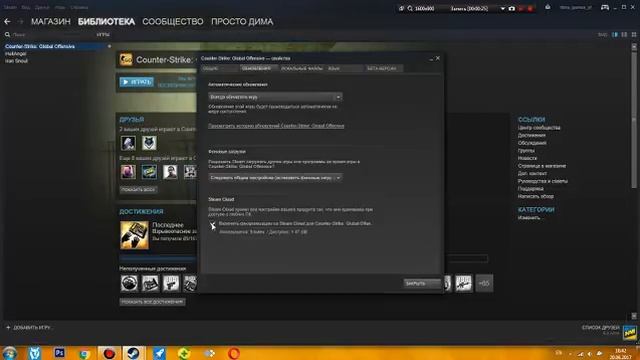This screenshot has width=640, height=360.
Task: Switch to the БЕТА-ВЕРСИИ tab
Action: tap(383, 69)
